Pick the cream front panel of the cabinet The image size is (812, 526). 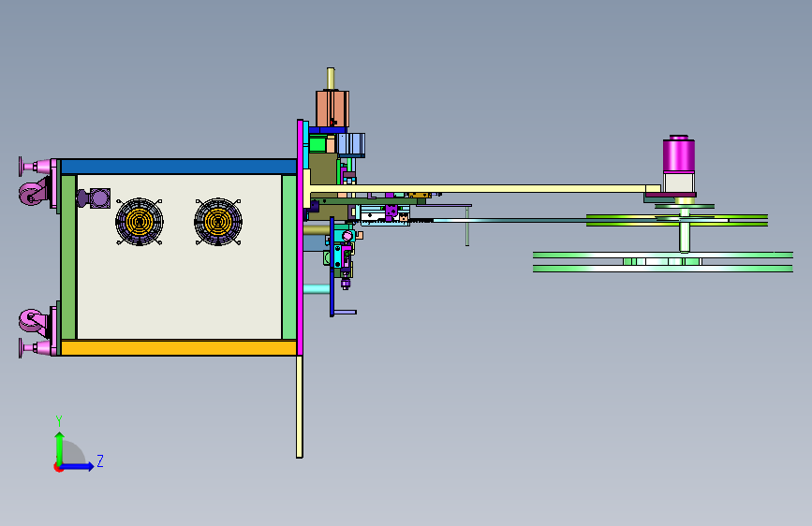[179, 256]
